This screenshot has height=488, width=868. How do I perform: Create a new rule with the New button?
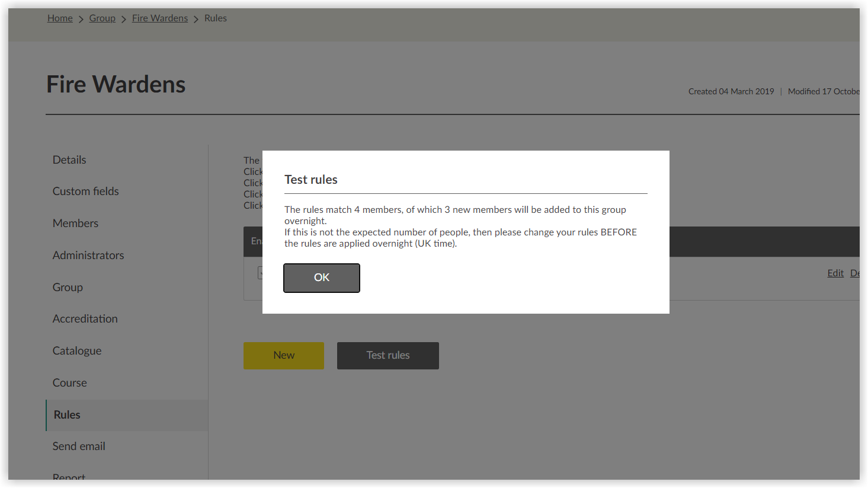pyautogui.click(x=283, y=355)
